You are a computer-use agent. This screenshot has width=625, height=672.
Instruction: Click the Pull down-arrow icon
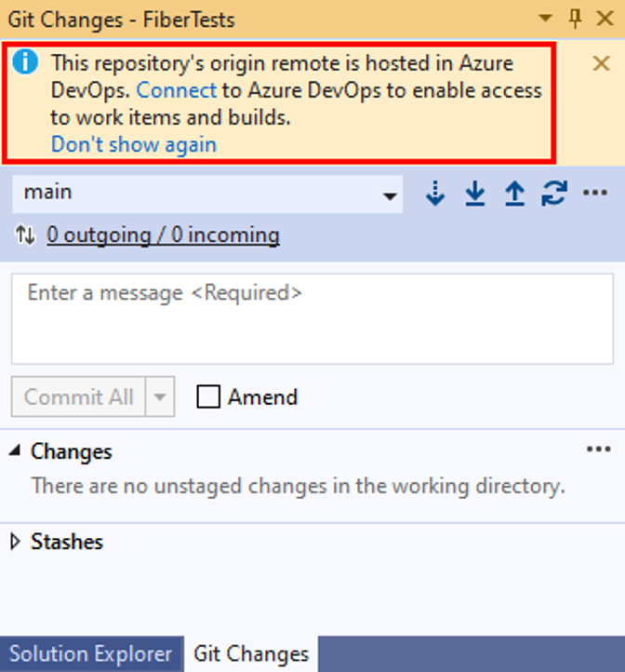pos(475,194)
